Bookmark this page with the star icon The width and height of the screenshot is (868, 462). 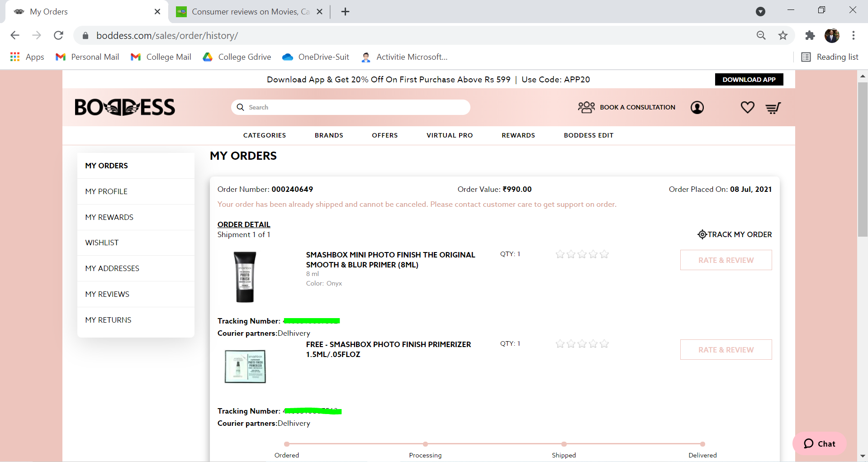783,35
